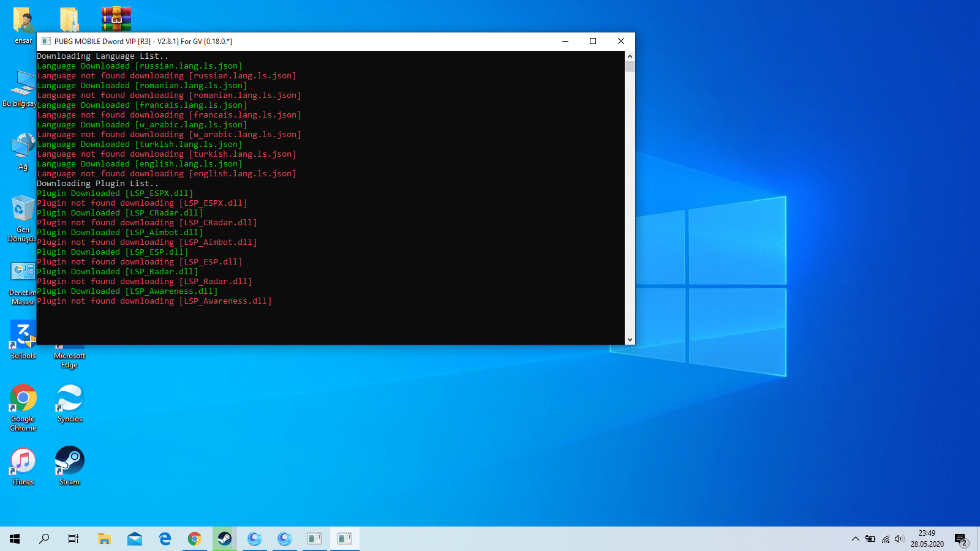Click 'Plugin Downloaded [LSP_Aimbot.dll]' line
The width and height of the screenshot is (980, 551).
pyautogui.click(x=120, y=233)
